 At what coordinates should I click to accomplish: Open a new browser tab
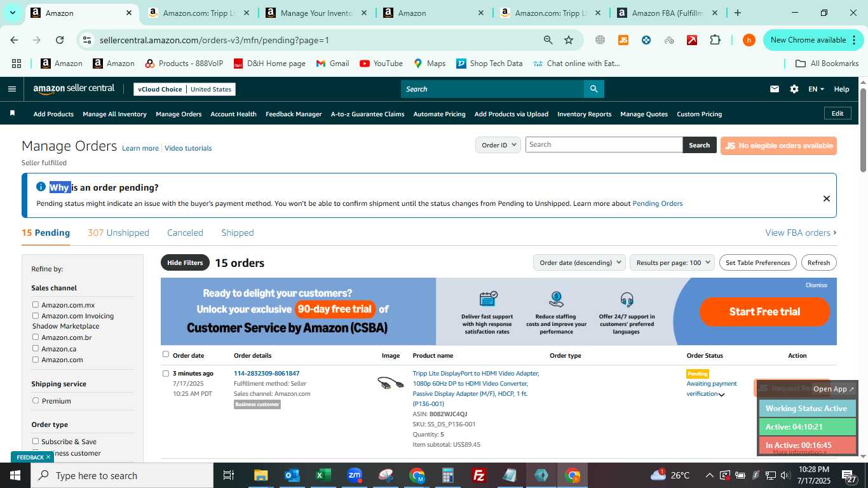(737, 13)
